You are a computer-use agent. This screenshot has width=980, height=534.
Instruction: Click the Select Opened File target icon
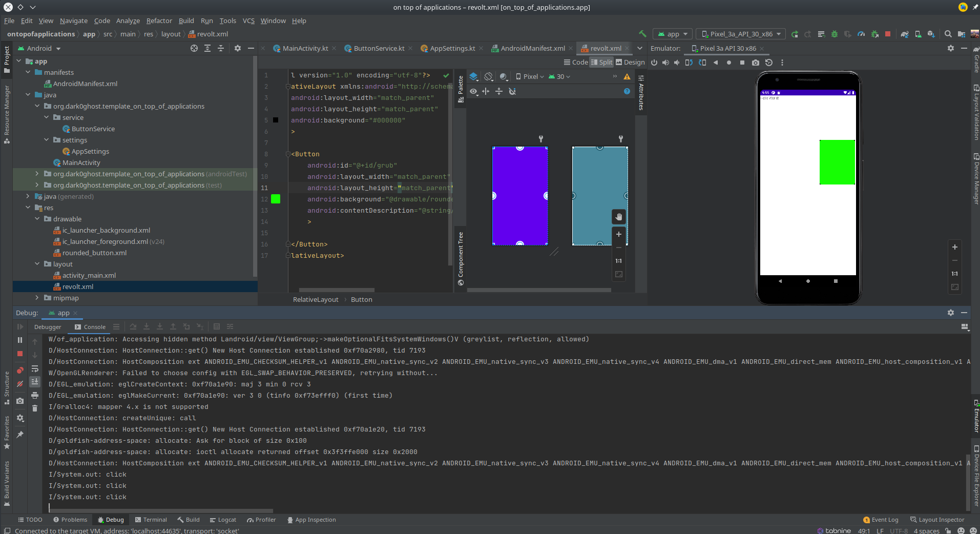(194, 48)
